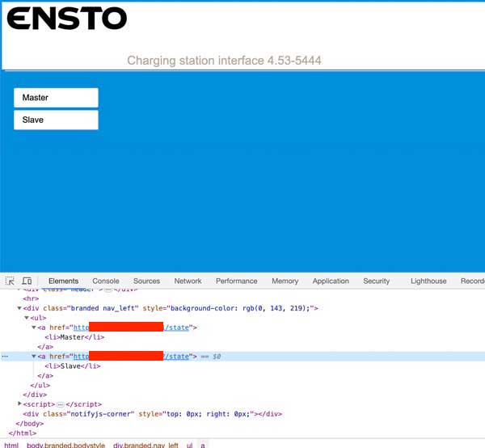485x448 pixels.
Task: Collapse the ul node in DOM tree
Action: (27, 318)
